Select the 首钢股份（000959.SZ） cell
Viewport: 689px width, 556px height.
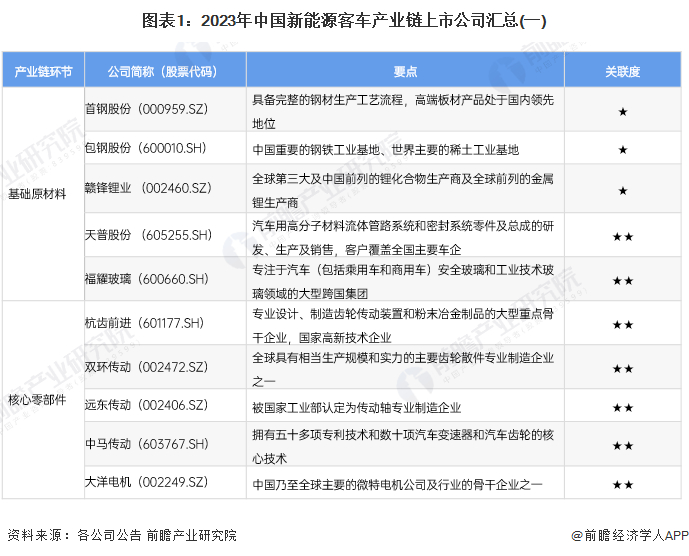pyautogui.click(x=165, y=109)
